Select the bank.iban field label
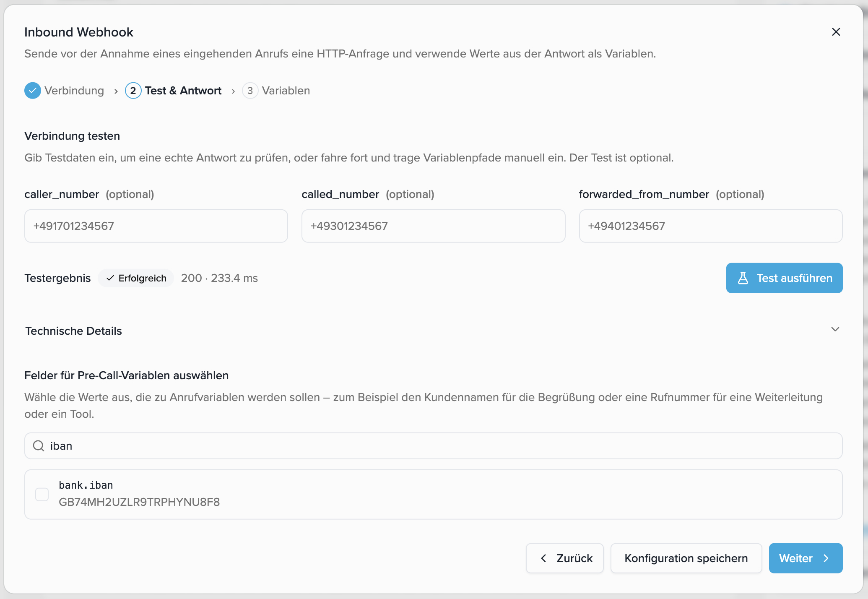This screenshot has width=868, height=599. point(86,485)
